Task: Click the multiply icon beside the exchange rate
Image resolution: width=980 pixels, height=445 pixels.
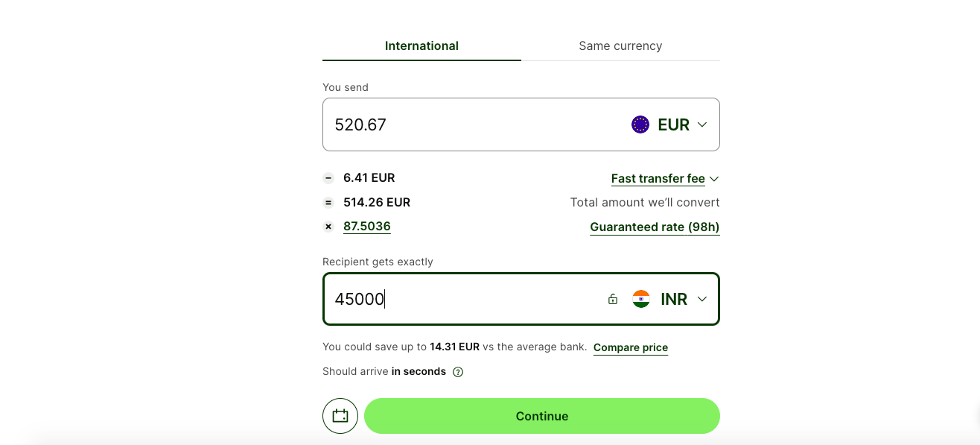Action: point(328,227)
